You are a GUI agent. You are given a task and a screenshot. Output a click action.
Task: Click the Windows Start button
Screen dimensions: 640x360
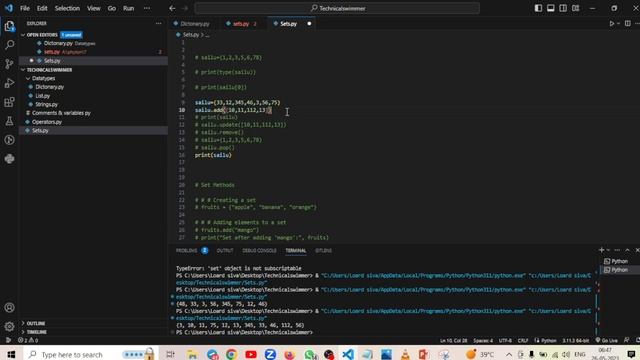pos(11,354)
